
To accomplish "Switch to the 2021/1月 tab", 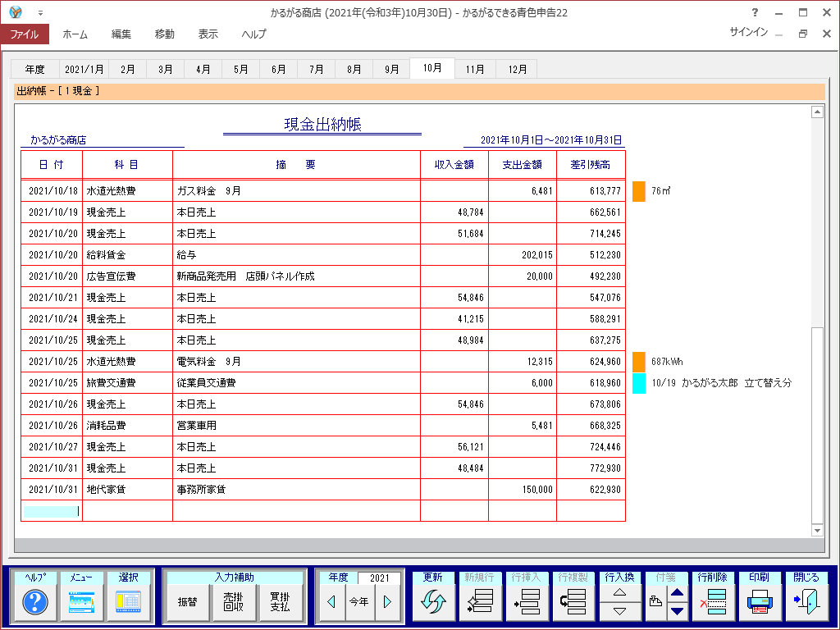I will [84, 69].
